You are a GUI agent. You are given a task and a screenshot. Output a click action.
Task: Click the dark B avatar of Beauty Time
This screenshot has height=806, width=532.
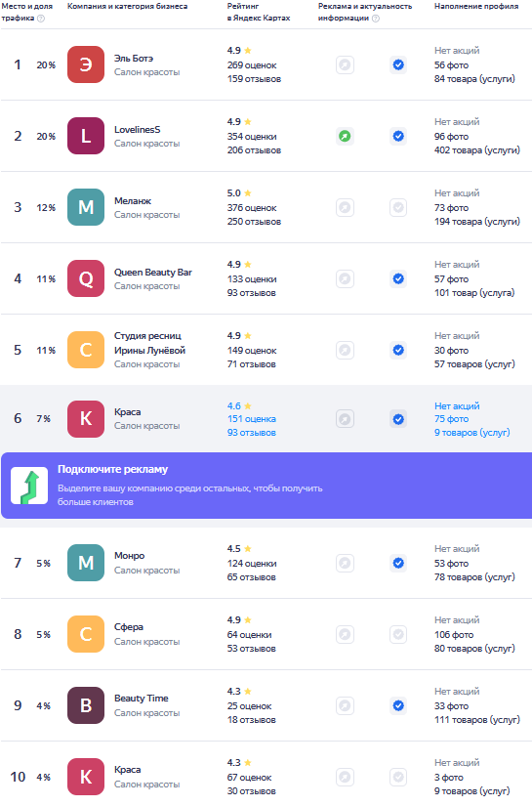(86, 705)
